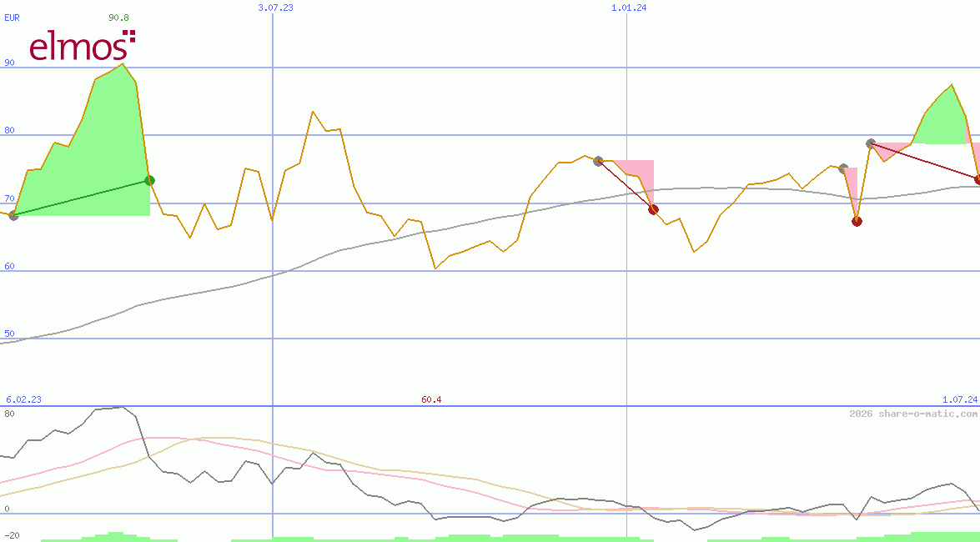This screenshot has width=980, height=542.
Task: Click the gray marker starting the first red trade line
Action: point(598,161)
